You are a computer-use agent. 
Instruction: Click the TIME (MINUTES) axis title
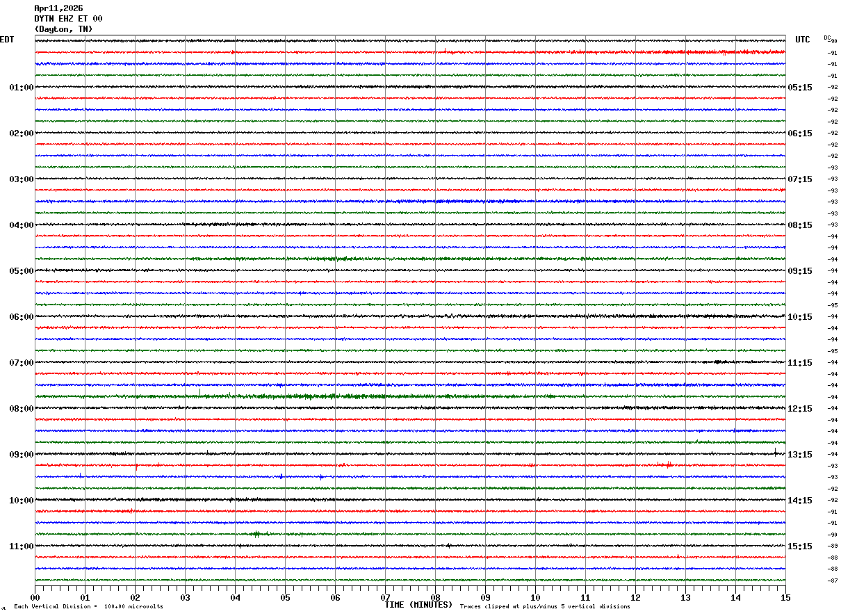[418, 605]
